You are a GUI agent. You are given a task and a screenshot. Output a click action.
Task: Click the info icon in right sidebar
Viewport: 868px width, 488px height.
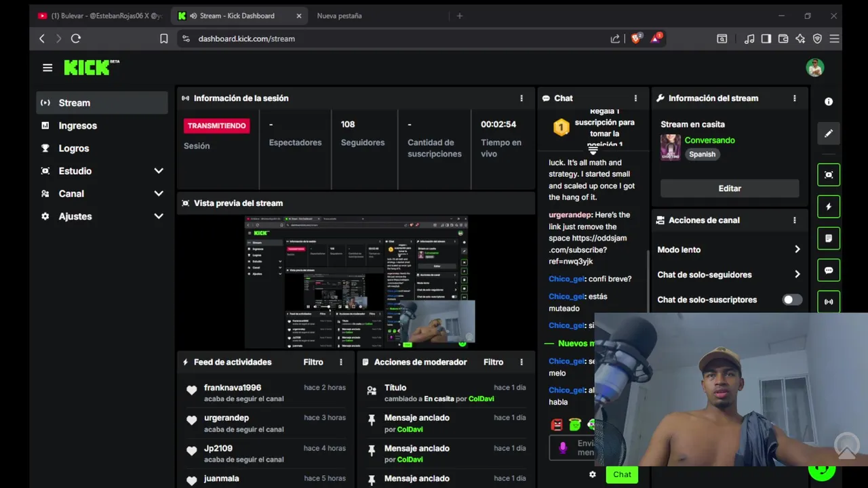click(829, 102)
